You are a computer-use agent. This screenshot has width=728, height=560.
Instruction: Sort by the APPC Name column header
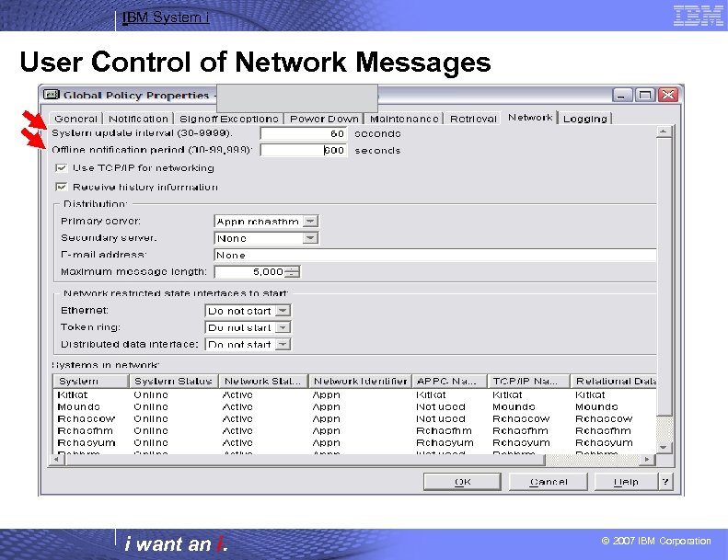[449, 381]
